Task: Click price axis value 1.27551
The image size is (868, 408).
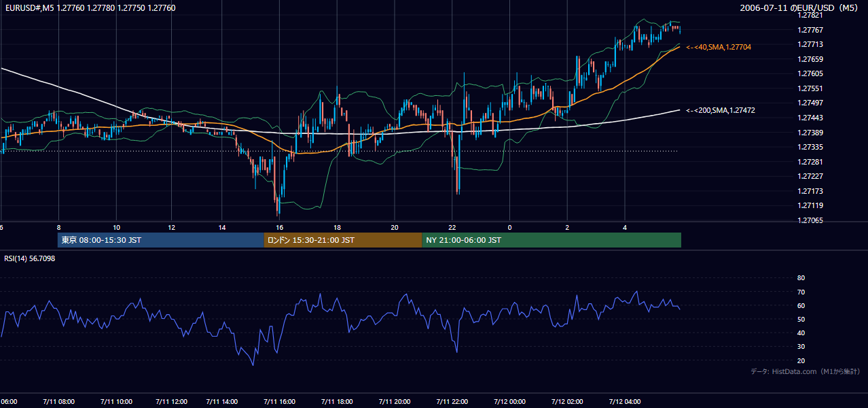Action: click(810, 88)
